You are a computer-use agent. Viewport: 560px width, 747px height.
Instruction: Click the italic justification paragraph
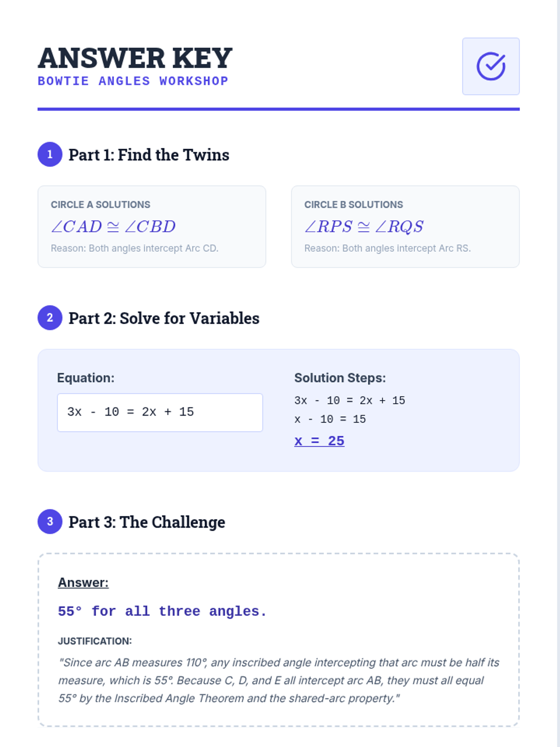(x=279, y=680)
